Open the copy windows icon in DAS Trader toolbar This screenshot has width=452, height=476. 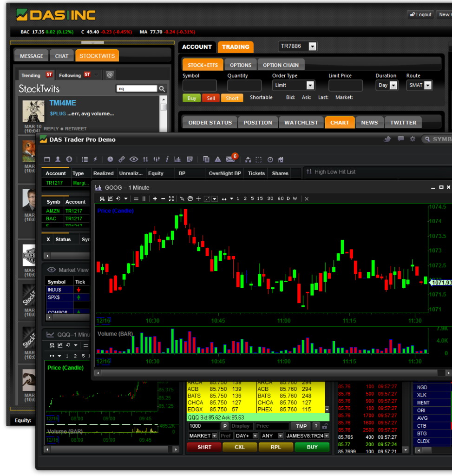point(206,159)
